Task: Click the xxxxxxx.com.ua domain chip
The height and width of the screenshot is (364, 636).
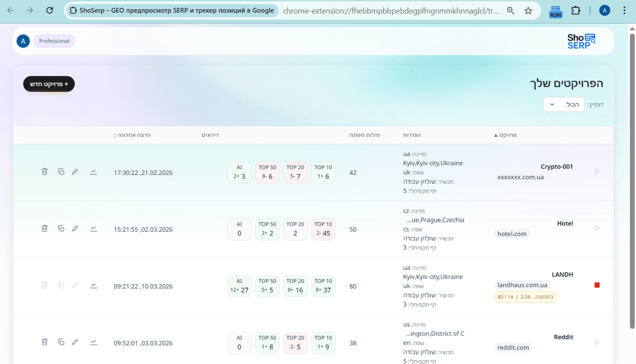Action: [x=521, y=177]
